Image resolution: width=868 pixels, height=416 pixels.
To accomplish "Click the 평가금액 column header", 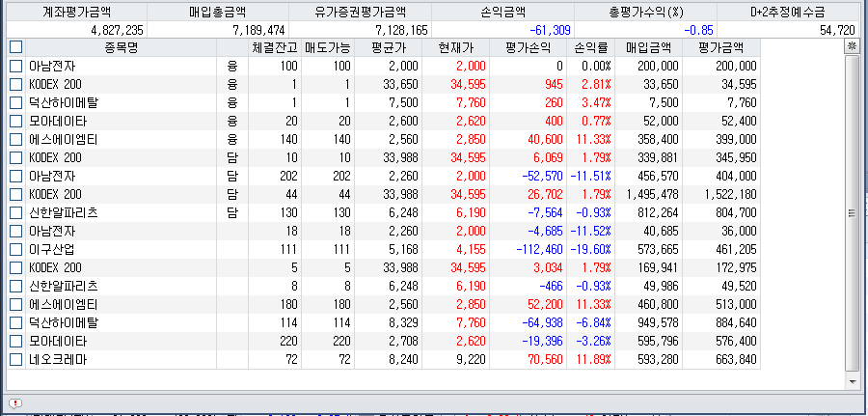I will [x=720, y=47].
